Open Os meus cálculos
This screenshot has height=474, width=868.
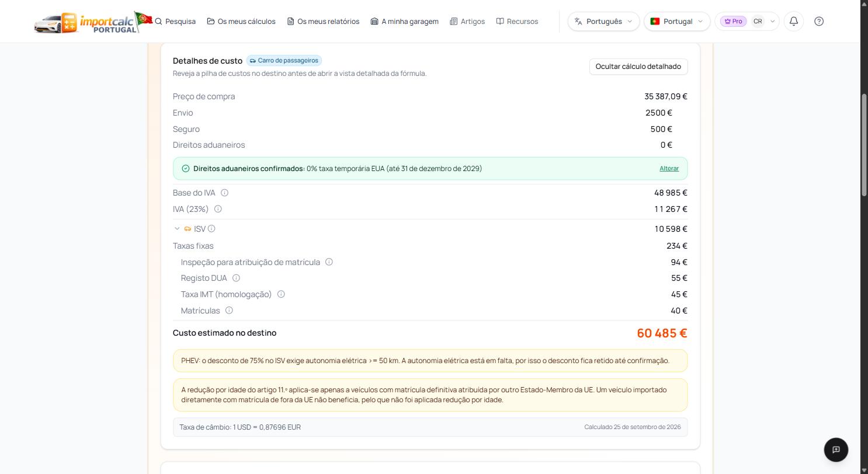[x=241, y=22]
